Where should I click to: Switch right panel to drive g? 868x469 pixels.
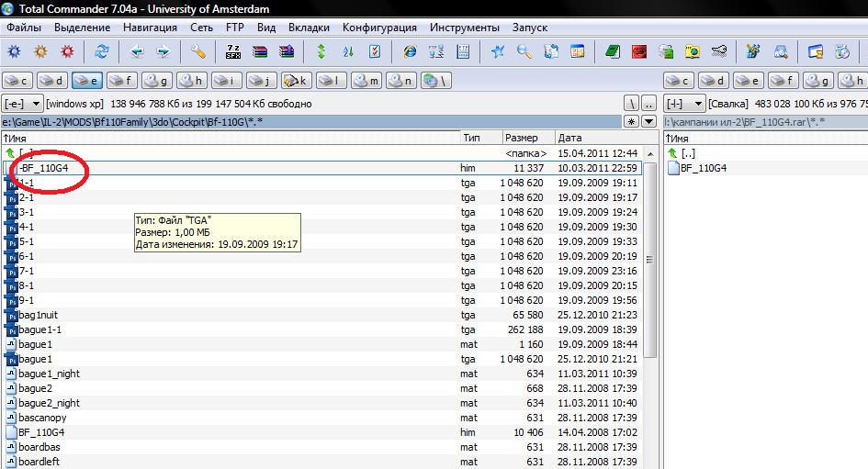pos(818,81)
